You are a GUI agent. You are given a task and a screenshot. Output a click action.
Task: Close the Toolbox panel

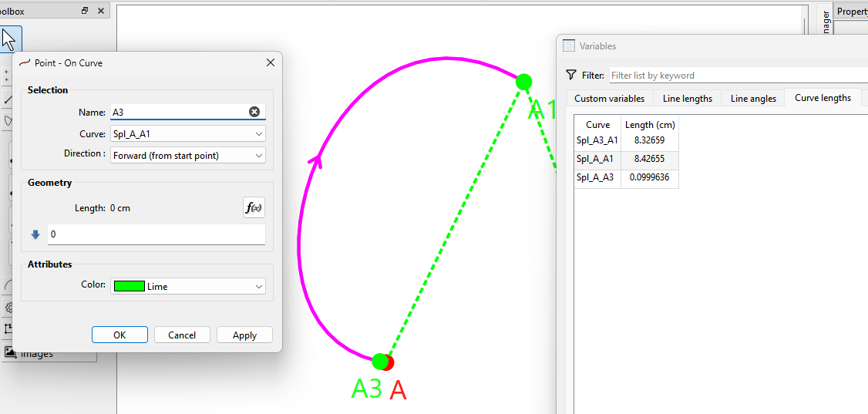pos(101,12)
